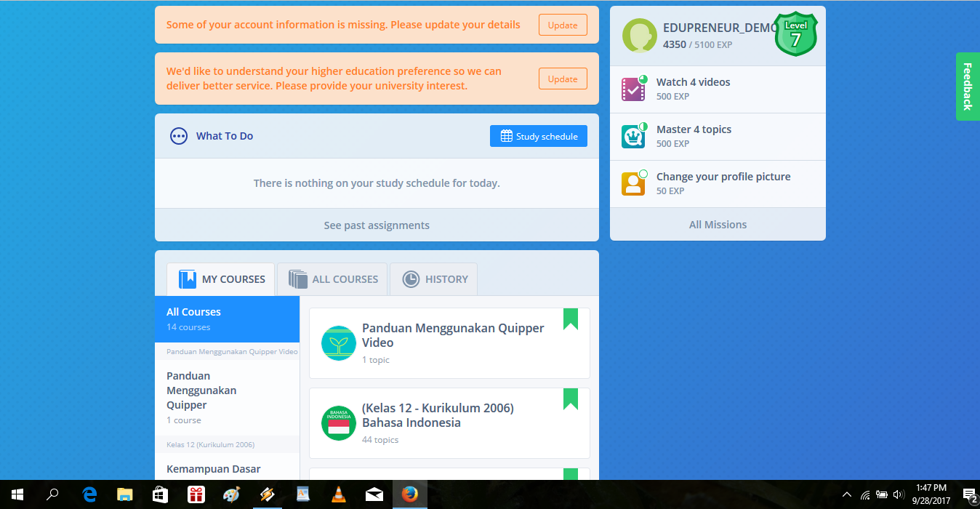This screenshot has height=509, width=980.
Task: Click the Level 7 shield badge
Action: coord(795,33)
